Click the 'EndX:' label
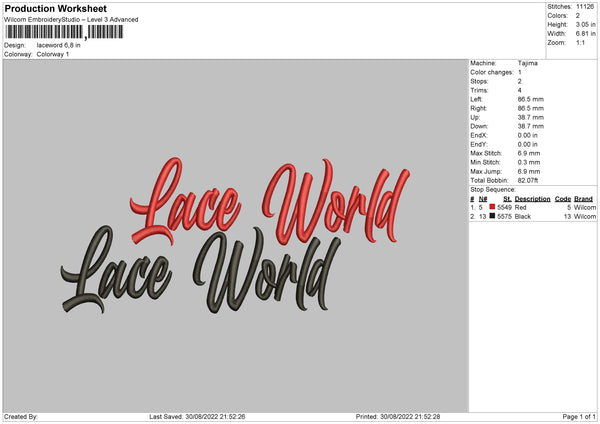Image resolution: width=600 pixels, height=424 pixels. pyautogui.click(x=479, y=135)
